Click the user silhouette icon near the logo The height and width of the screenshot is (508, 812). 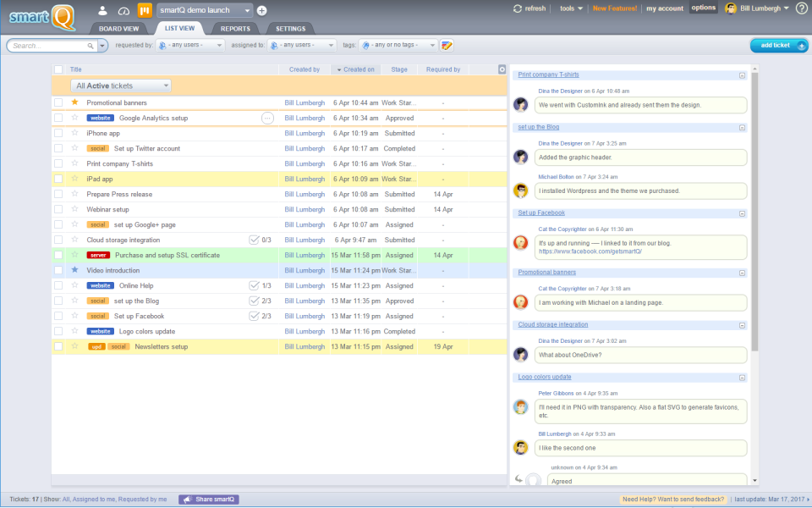[101, 10]
